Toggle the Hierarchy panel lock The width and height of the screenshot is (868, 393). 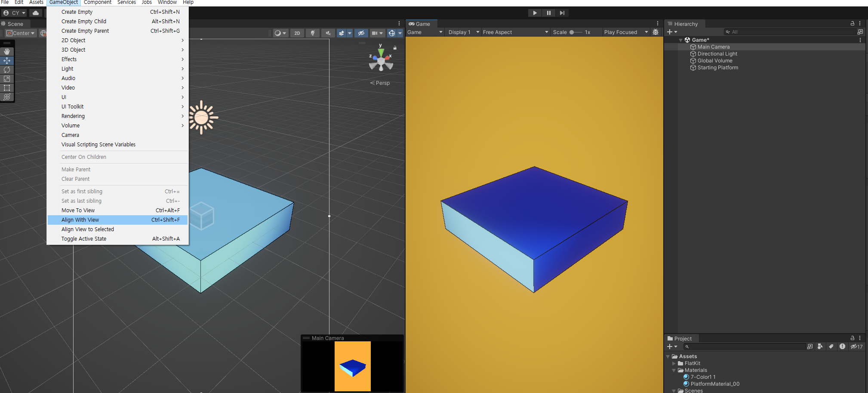853,24
